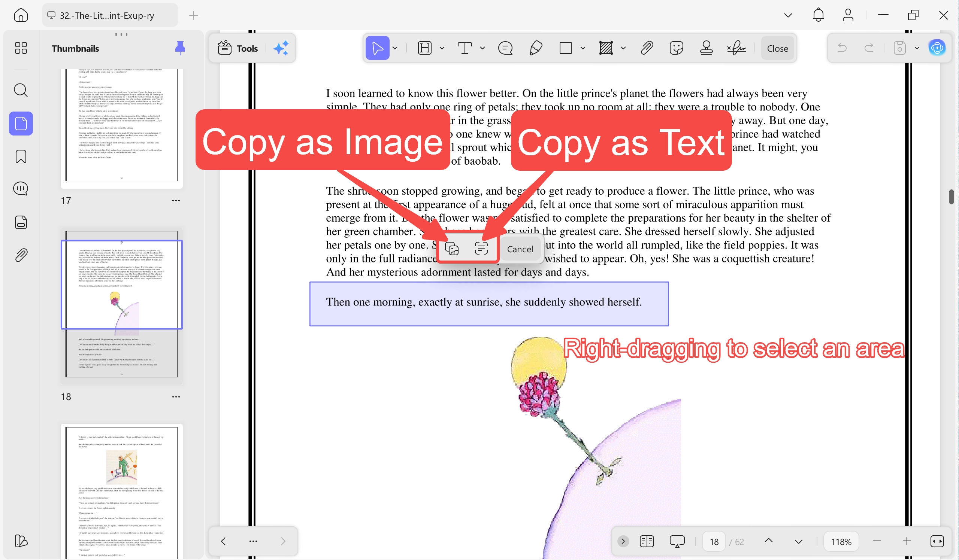The height and width of the screenshot is (560, 959).
Task: Go forward to next view
Action: pos(283,541)
